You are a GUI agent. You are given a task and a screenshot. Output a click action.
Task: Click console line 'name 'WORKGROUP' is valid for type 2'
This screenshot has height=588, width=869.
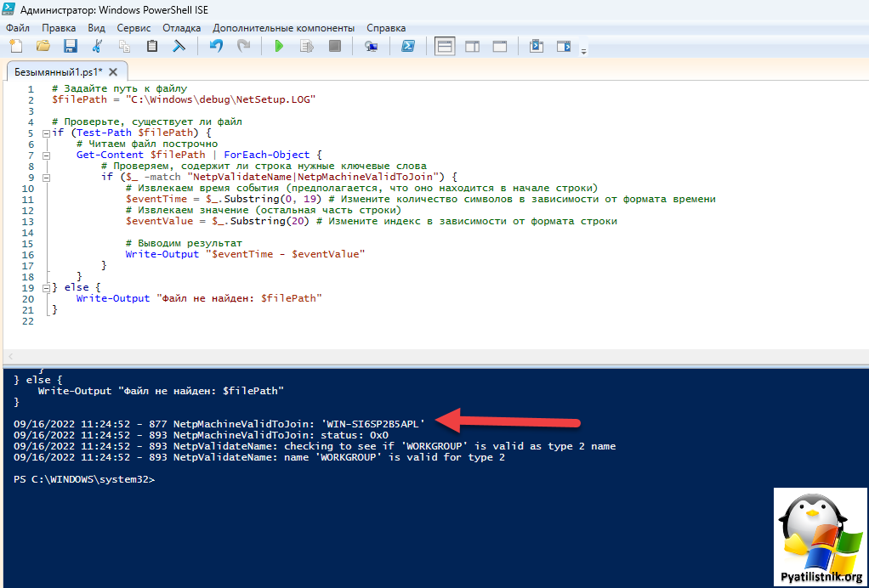tap(259, 457)
